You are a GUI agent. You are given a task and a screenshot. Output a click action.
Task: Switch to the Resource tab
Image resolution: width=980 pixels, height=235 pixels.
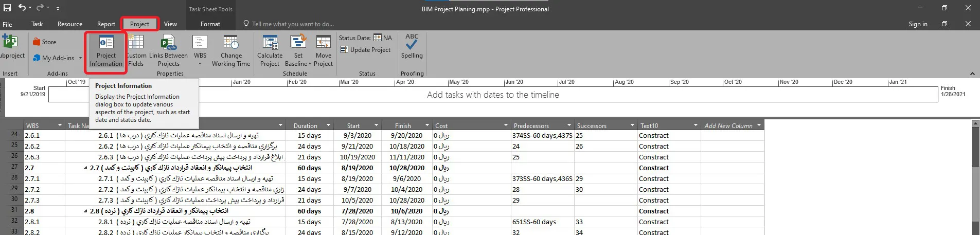point(70,24)
